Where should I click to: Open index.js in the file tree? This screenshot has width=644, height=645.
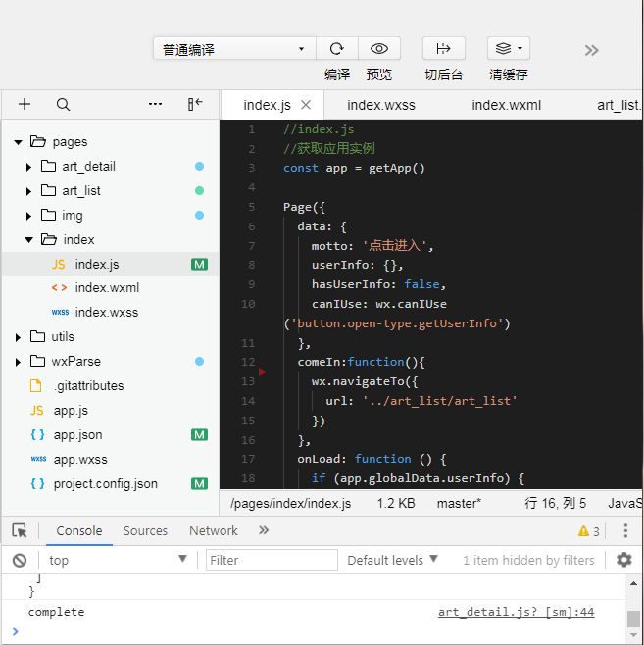(97, 264)
